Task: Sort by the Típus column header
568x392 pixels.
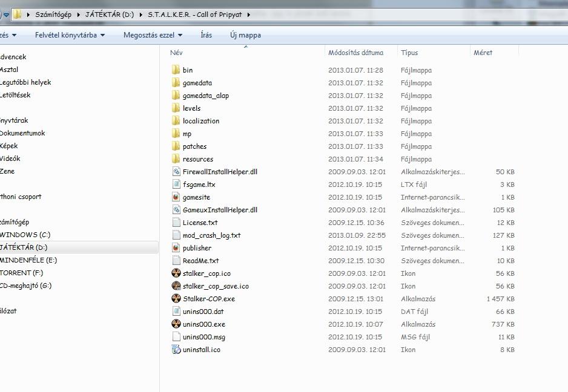Action: (x=433, y=53)
